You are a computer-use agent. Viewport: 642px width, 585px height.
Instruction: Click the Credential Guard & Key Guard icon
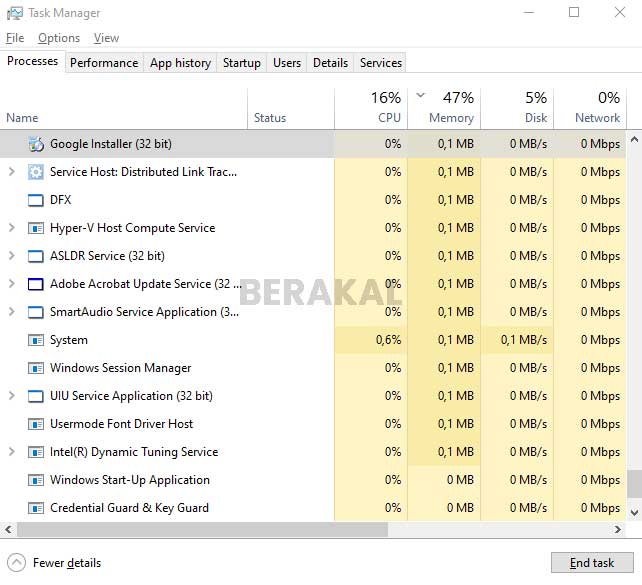point(36,508)
